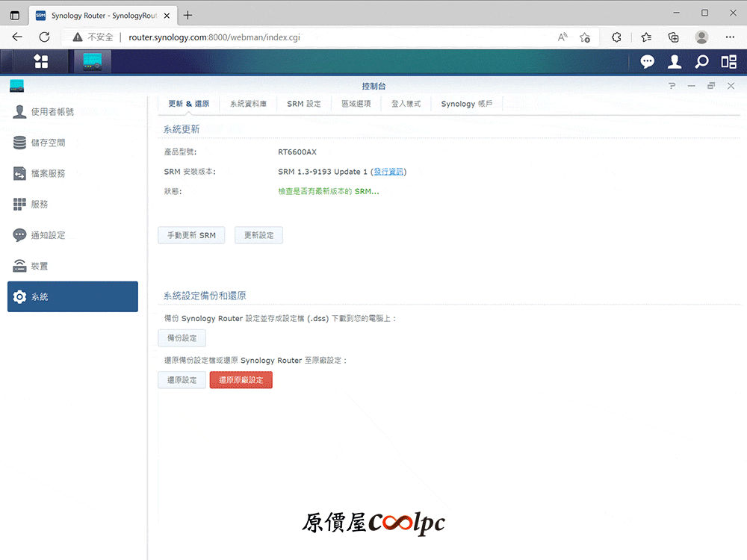The width and height of the screenshot is (747, 560).
Task: Open the browser tab actions menu icon
Action: (15, 15)
